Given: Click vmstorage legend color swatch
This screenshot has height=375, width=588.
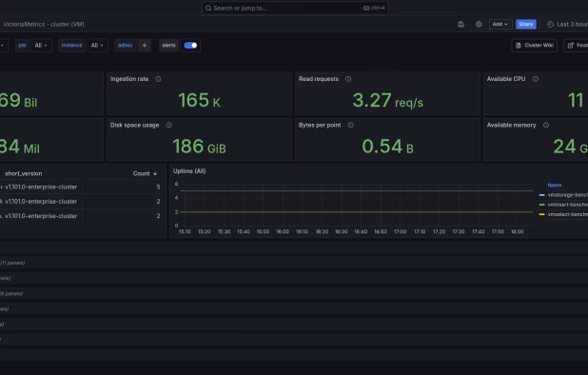Looking at the screenshot, I should 541,195.
